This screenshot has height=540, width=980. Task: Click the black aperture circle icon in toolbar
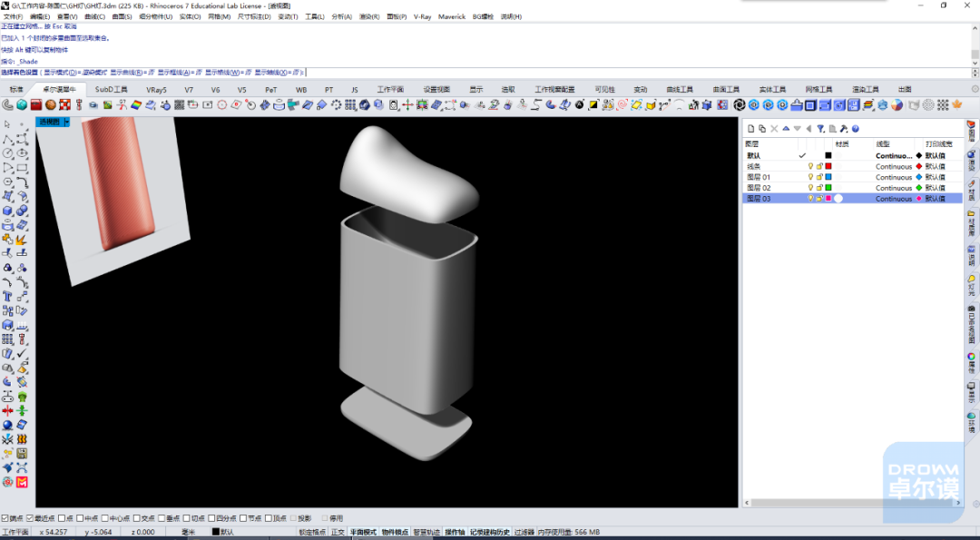click(740, 105)
